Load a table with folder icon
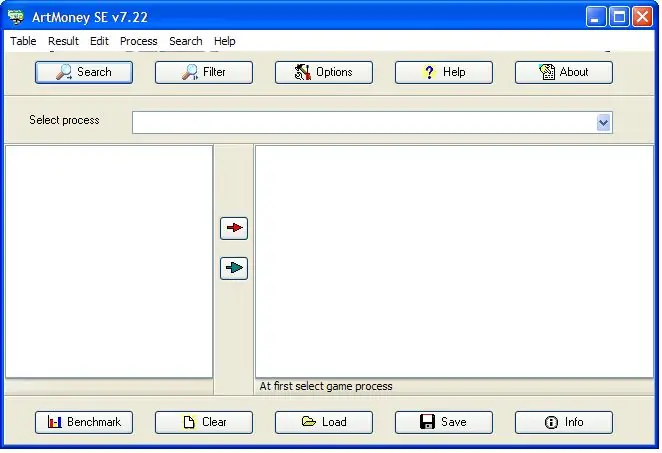Screen dimensions: 662x453 click(323, 422)
